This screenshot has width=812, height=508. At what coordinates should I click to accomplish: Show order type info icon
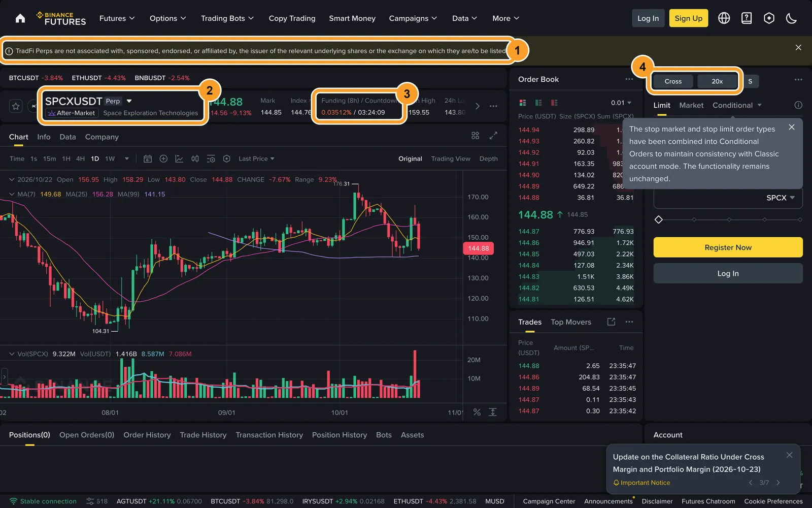pyautogui.click(x=798, y=105)
